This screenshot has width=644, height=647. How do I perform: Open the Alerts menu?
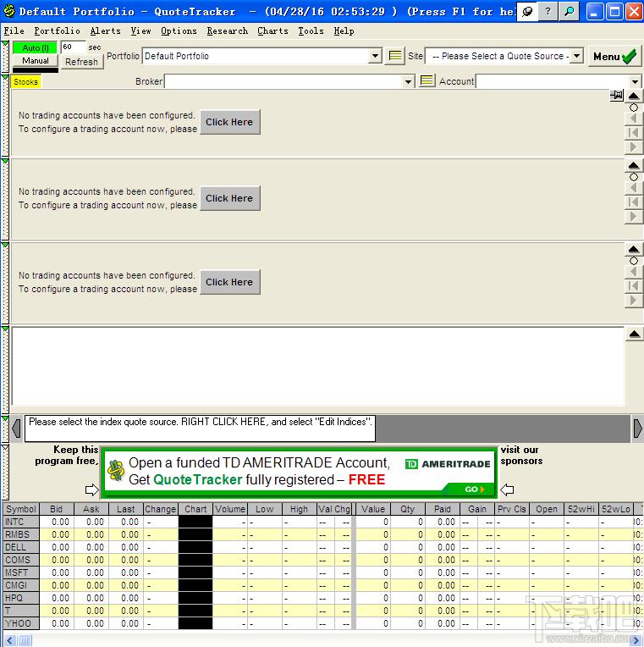click(x=106, y=31)
